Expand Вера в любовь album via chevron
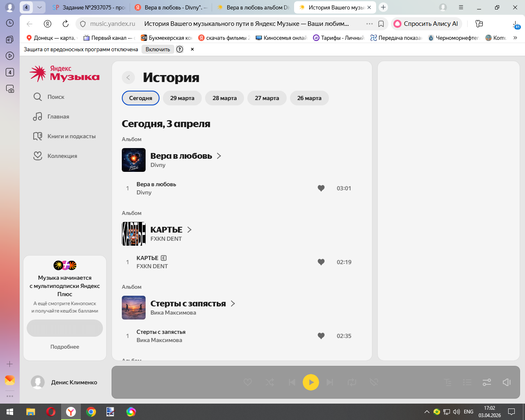525x420 pixels. (x=219, y=156)
